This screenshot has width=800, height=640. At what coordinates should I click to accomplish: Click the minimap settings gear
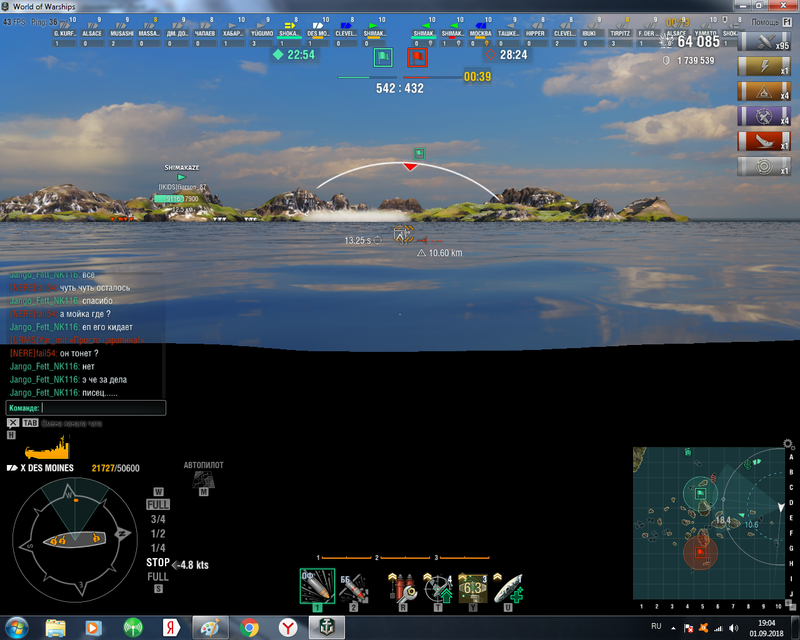click(x=788, y=444)
